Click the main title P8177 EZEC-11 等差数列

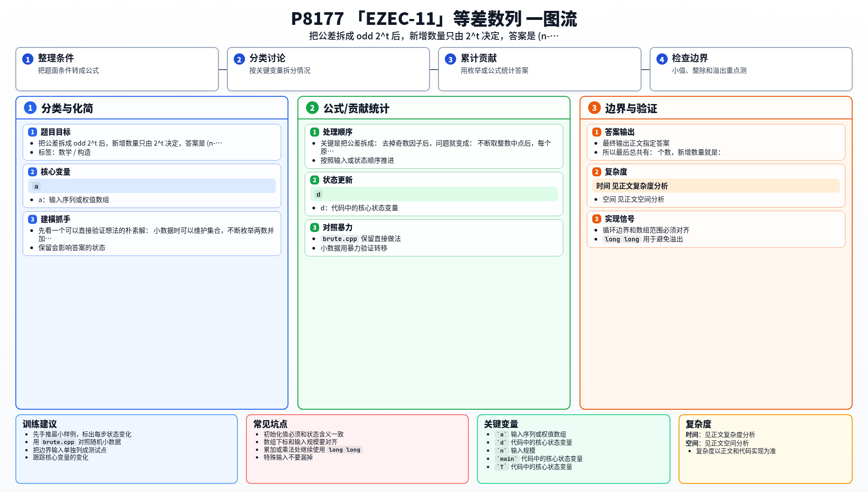[x=434, y=19]
